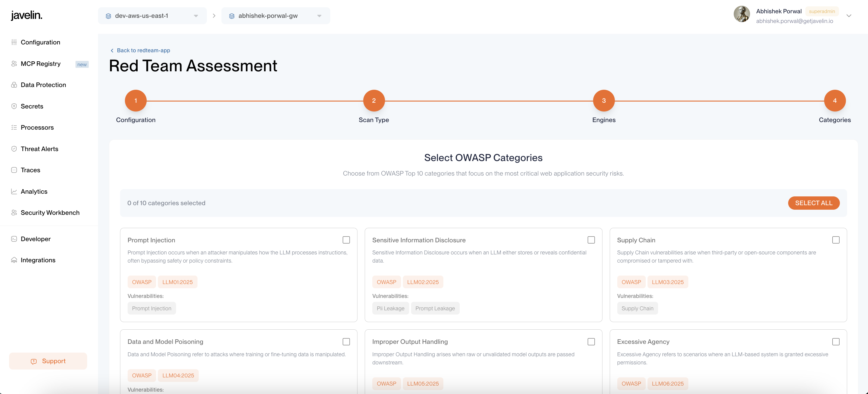Image resolution: width=868 pixels, height=394 pixels.
Task: Click the LLM04:2025 tag
Action: [x=178, y=376]
